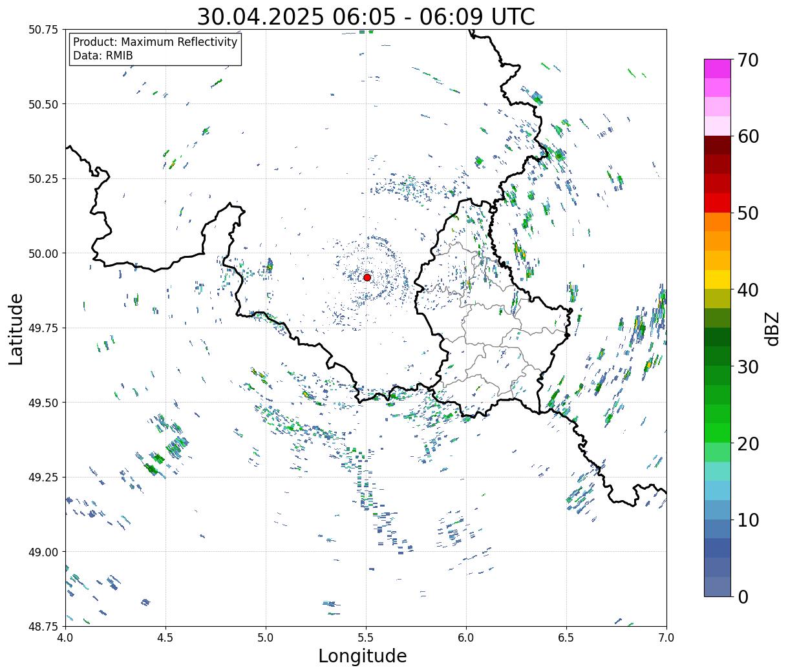Click the Latitude axis label
Screen dimensions: 788x672
click(x=16, y=328)
